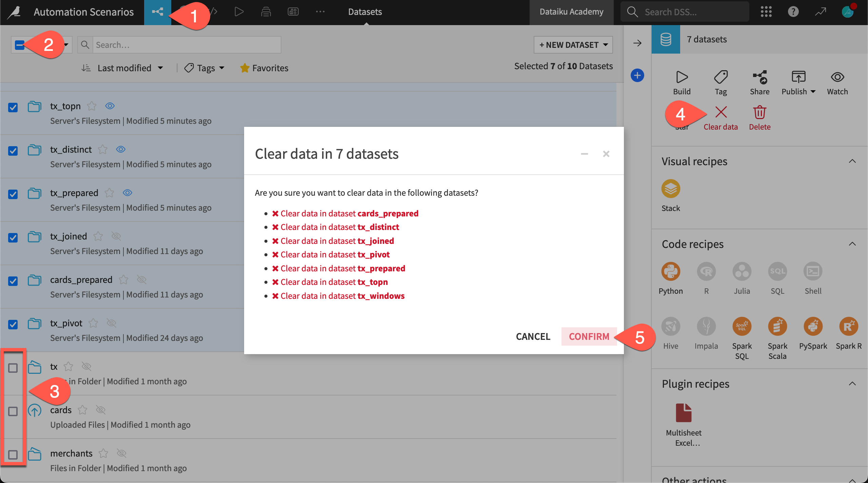
Task: Collapse the right panel with arrow icon
Action: [x=637, y=43]
